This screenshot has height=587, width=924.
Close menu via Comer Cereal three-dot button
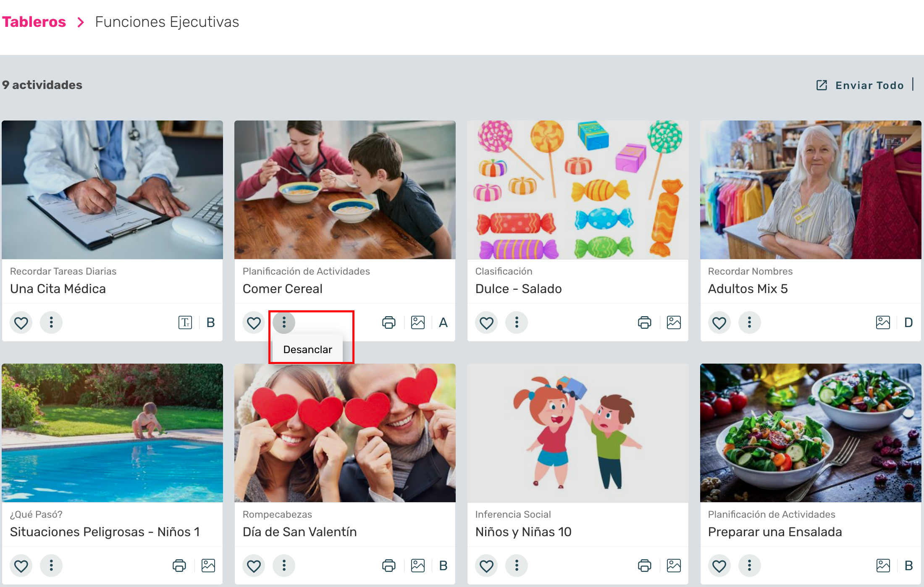[284, 322]
